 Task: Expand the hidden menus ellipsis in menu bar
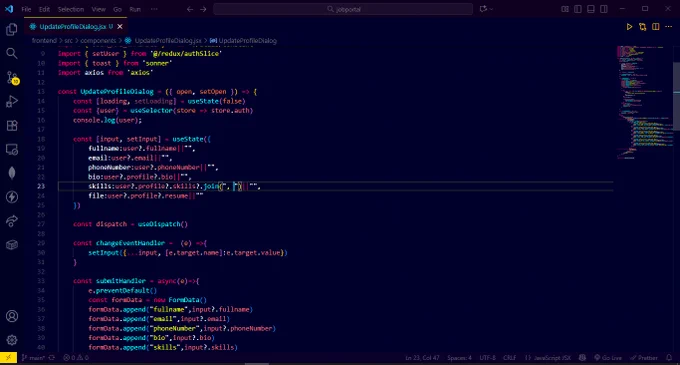point(154,9)
